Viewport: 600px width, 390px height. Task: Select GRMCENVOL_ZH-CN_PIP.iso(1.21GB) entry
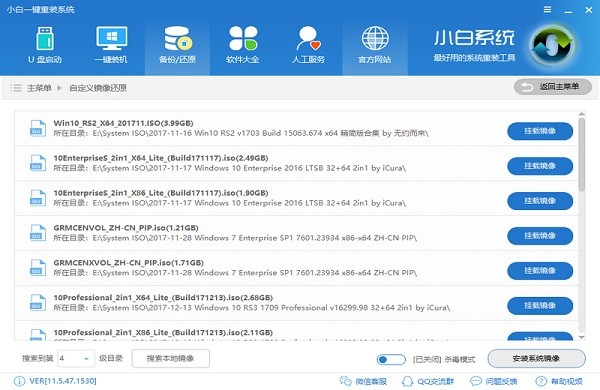click(126, 228)
